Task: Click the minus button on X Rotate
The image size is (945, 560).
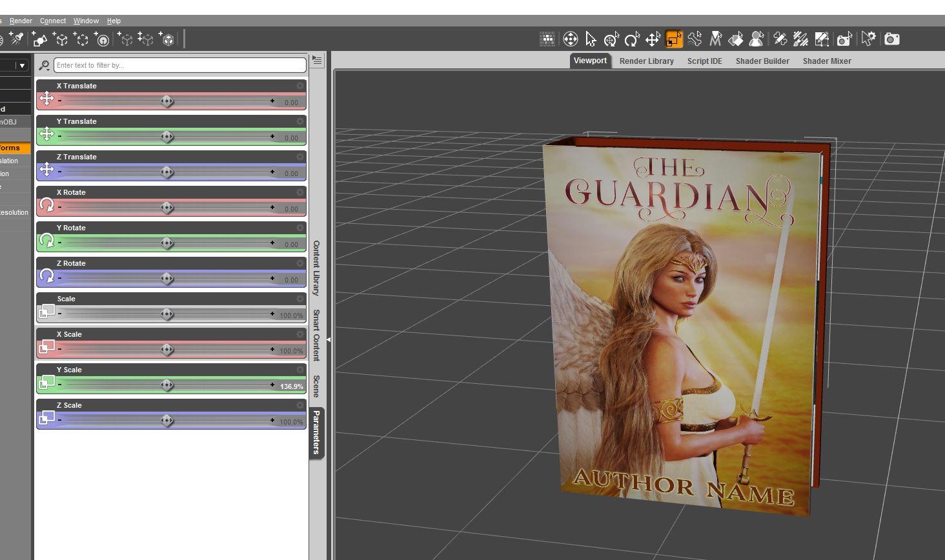Action: click(x=60, y=207)
